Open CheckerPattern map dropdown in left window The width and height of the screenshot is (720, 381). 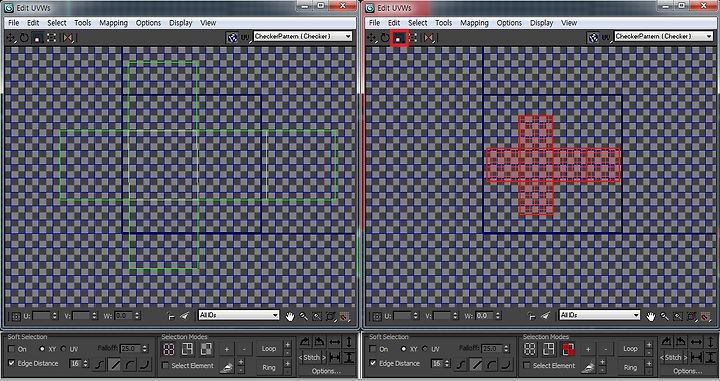pos(303,36)
